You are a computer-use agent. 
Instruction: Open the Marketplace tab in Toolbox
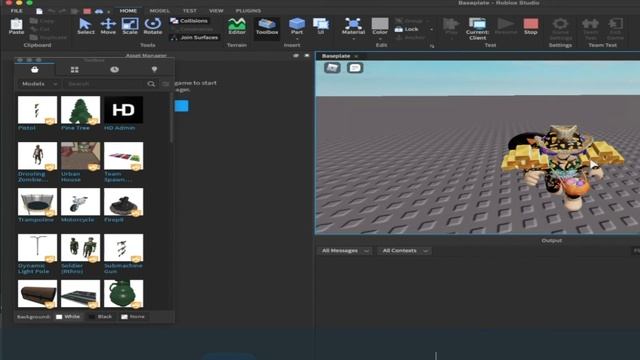coord(35,69)
